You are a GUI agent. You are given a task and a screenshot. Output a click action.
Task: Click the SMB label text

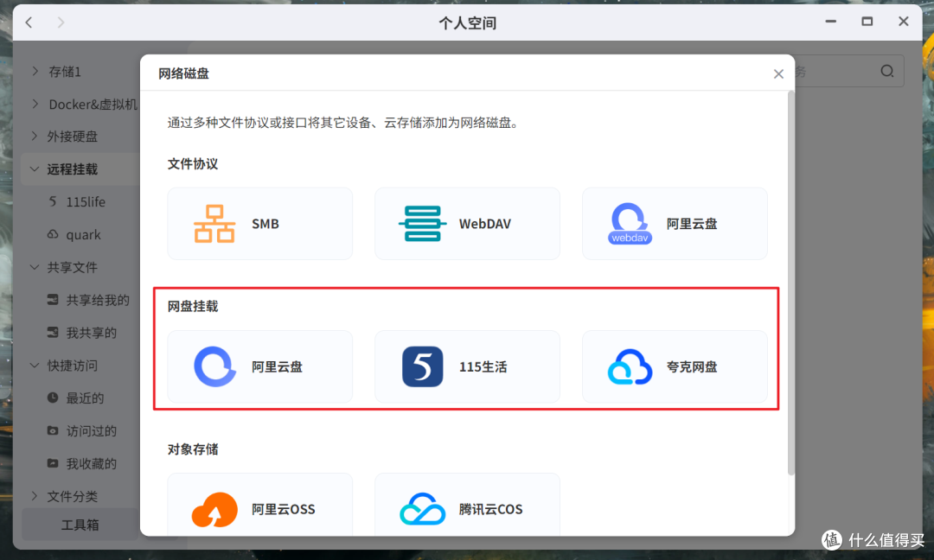pyautogui.click(x=265, y=224)
